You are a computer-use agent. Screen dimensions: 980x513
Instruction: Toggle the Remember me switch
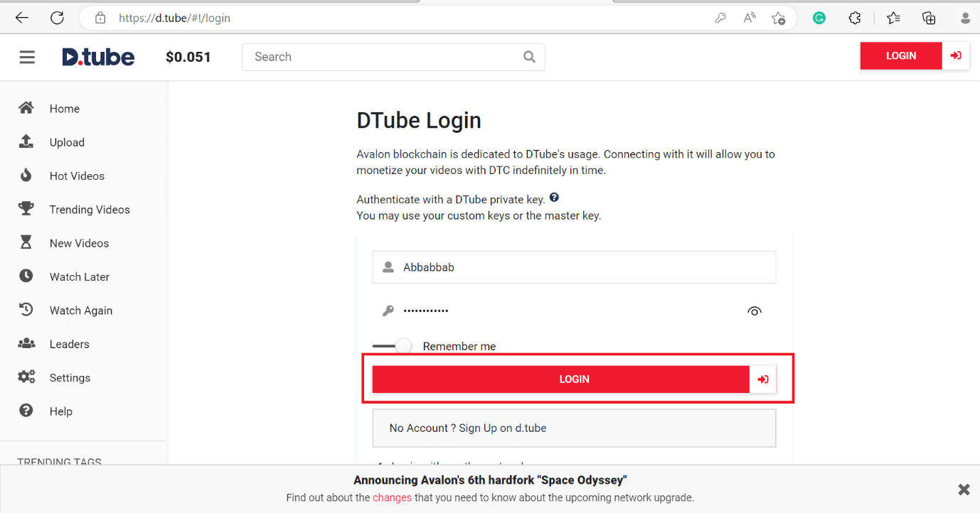click(392, 346)
